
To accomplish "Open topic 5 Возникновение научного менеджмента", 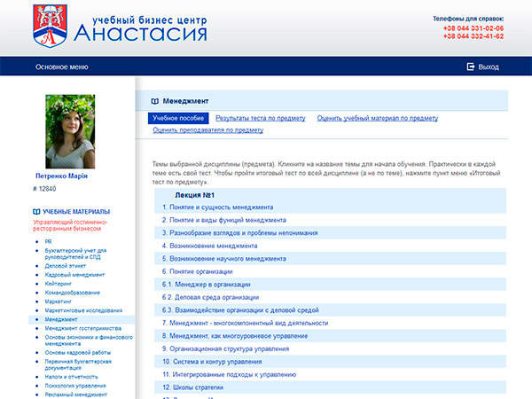I will pyautogui.click(x=224, y=259).
